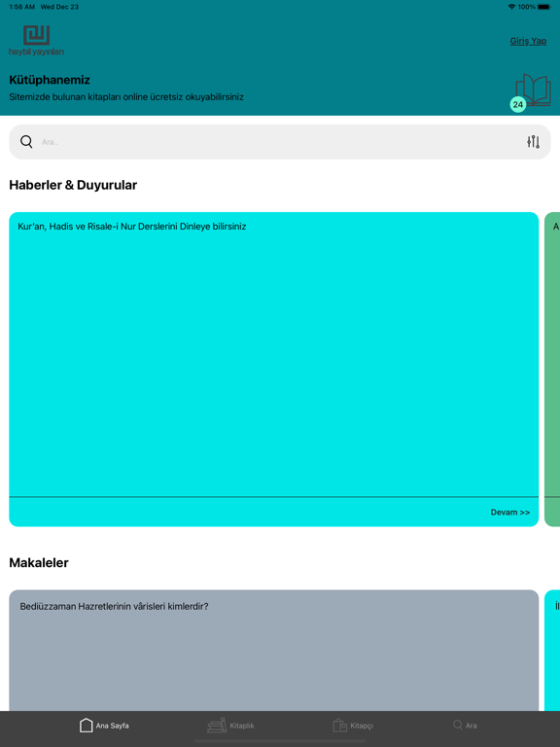This screenshot has width=560, height=747.
Task: Tap the Ara magnifier icon in tab bar
Action: pyautogui.click(x=458, y=725)
